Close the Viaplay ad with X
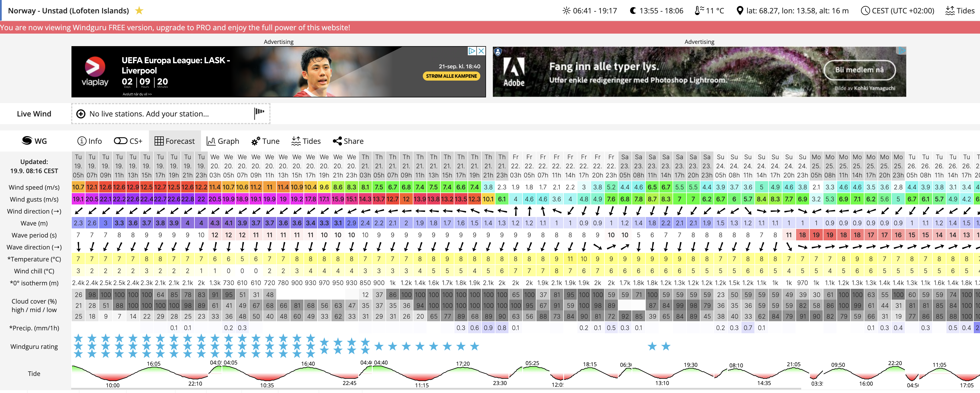 tap(481, 51)
